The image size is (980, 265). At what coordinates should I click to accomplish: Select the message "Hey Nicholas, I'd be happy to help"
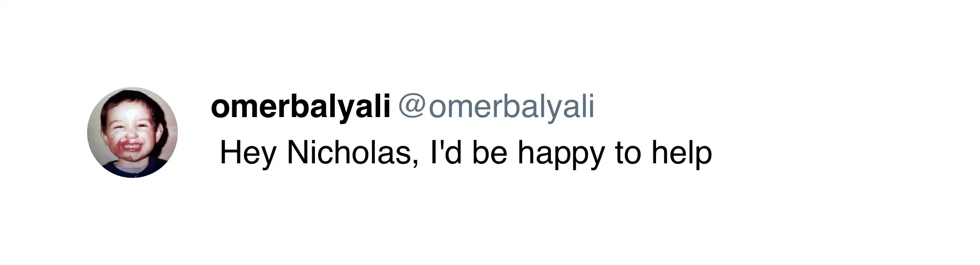465,153
